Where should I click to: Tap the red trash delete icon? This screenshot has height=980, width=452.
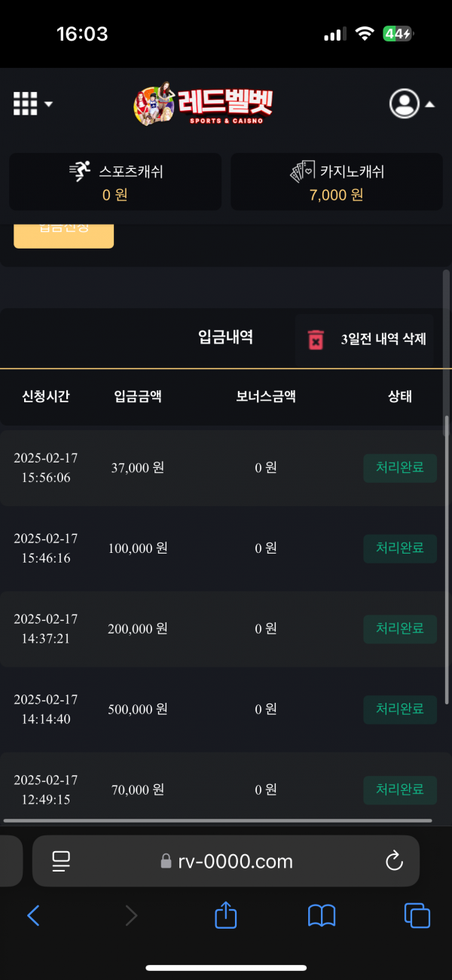(316, 340)
